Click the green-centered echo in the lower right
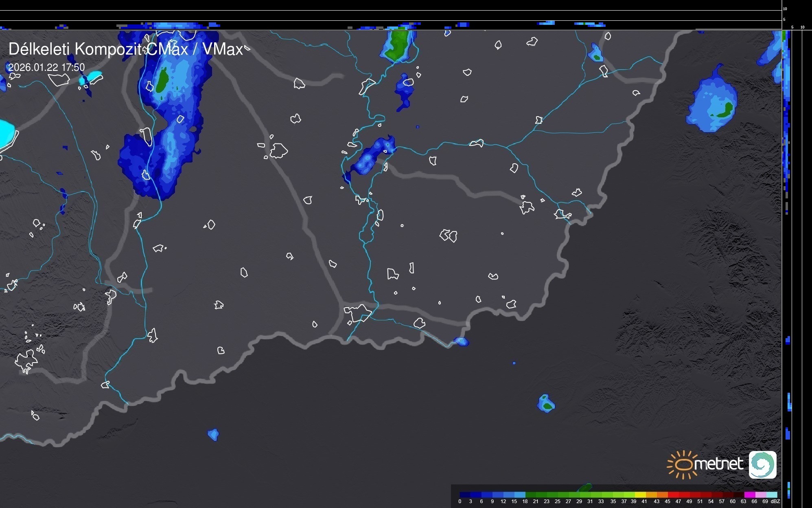 click(x=546, y=404)
